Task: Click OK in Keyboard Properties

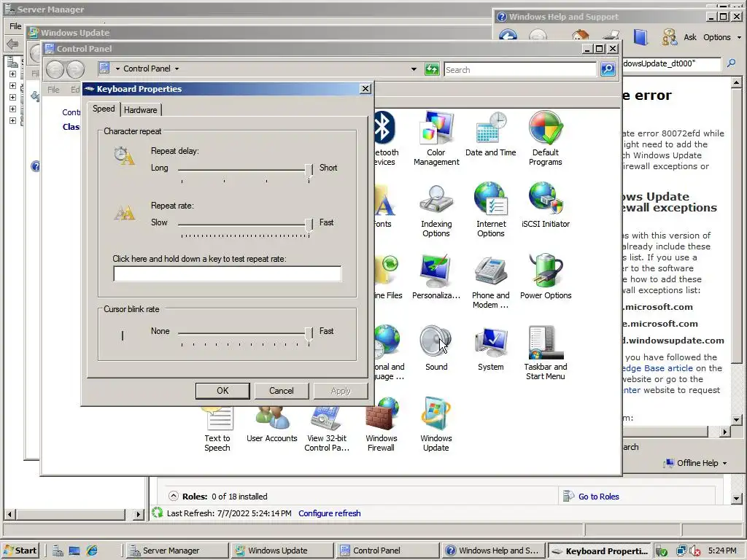Action: coord(222,391)
